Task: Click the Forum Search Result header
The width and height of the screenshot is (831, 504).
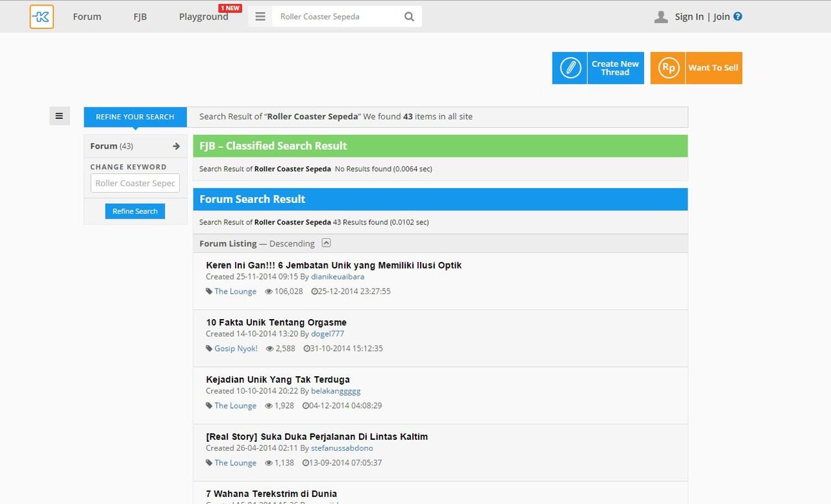Action: (x=440, y=199)
